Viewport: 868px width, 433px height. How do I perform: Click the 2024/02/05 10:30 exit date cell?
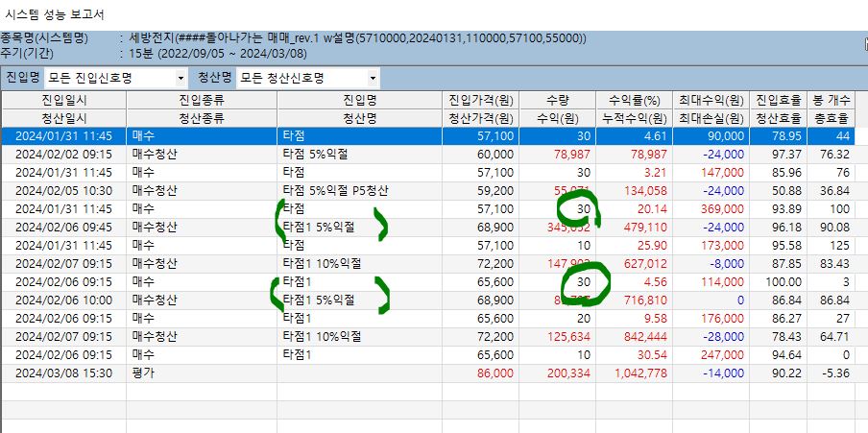(x=62, y=190)
